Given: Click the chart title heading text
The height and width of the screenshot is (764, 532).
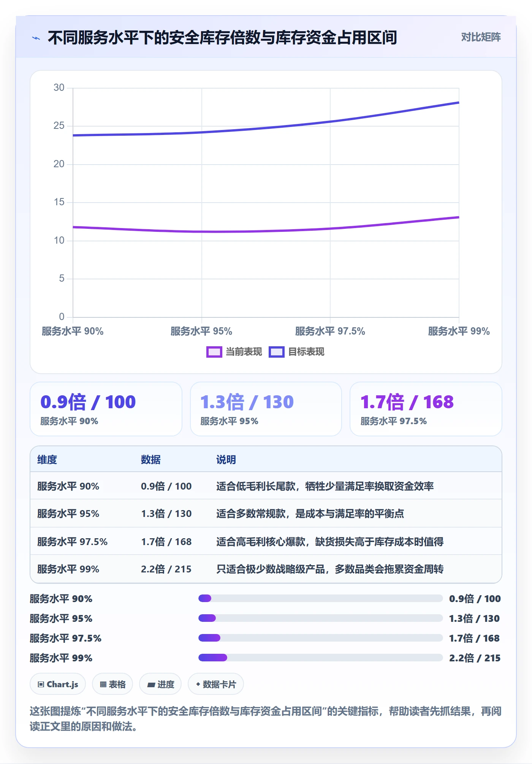Looking at the screenshot, I should [x=223, y=38].
